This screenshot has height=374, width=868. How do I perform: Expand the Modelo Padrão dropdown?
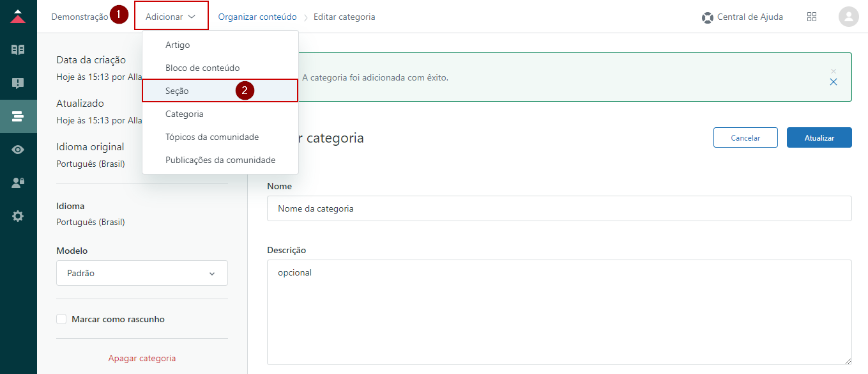coord(142,273)
